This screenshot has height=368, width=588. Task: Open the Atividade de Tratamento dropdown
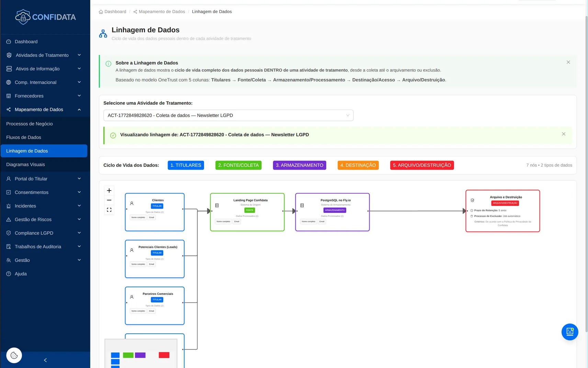(228, 115)
